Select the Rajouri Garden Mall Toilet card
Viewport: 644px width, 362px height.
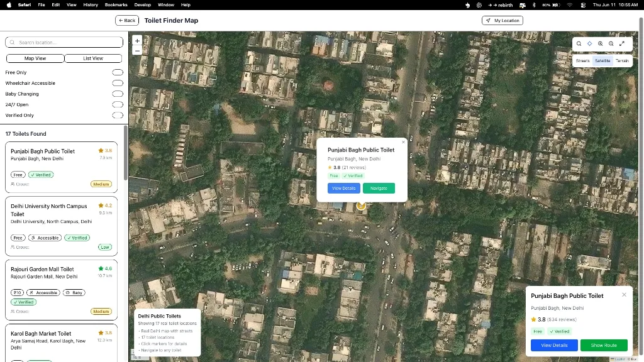pyautogui.click(x=61, y=290)
